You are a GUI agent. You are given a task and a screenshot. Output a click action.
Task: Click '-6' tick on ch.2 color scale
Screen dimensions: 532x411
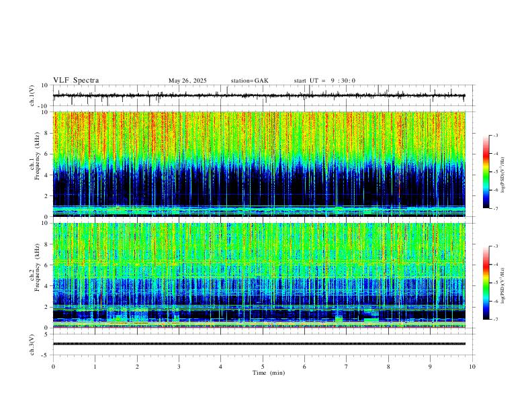[496, 301]
